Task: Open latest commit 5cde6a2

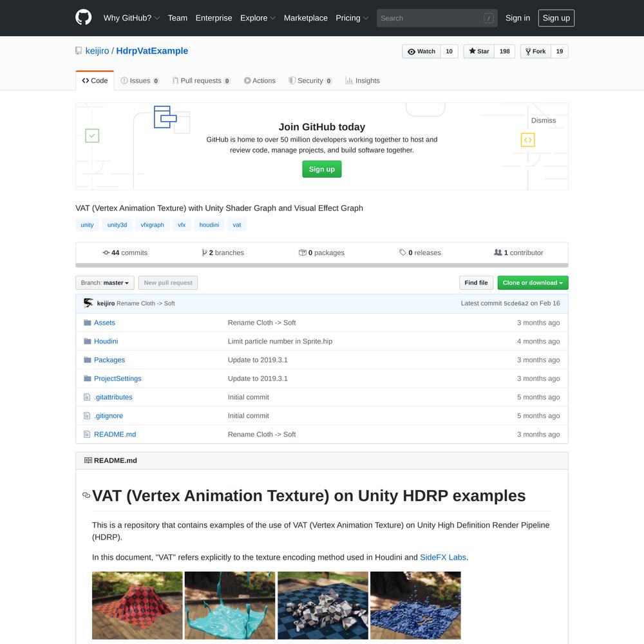Action: [x=516, y=303]
